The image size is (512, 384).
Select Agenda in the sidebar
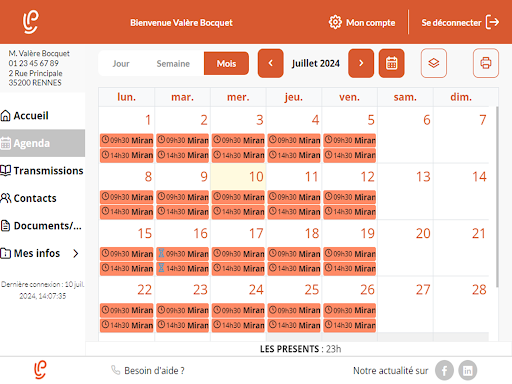pos(42,143)
